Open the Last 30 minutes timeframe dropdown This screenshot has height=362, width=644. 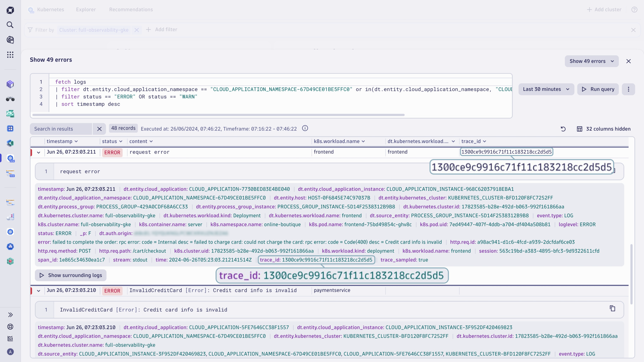(x=546, y=89)
